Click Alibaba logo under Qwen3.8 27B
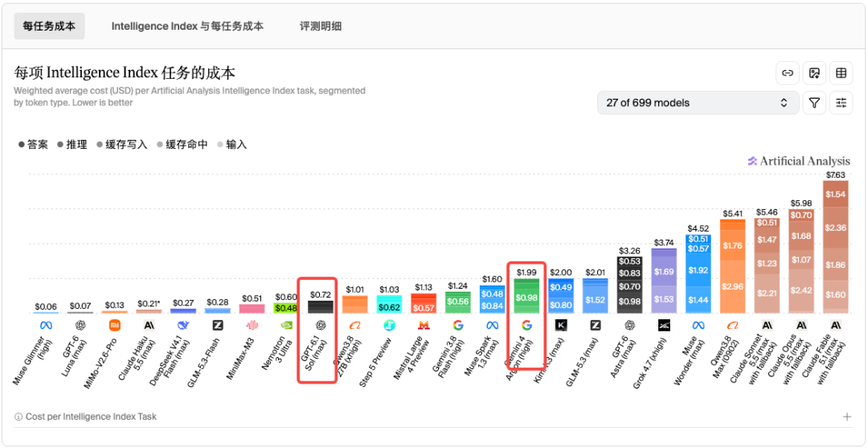868x448 pixels. coord(355,325)
